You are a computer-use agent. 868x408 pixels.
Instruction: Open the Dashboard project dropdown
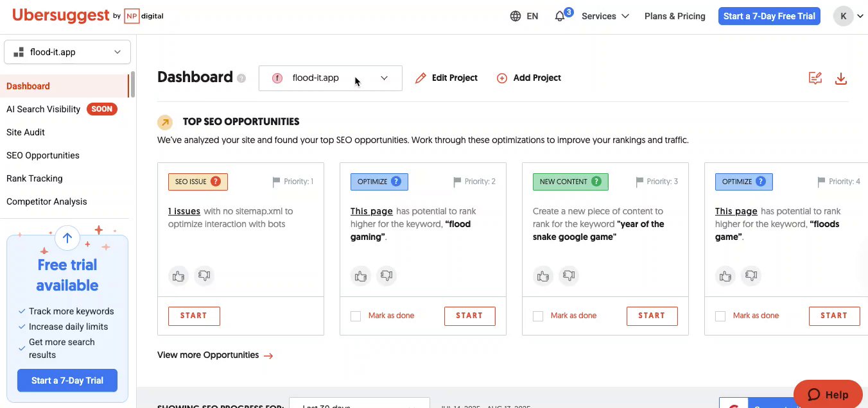pos(330,78)
